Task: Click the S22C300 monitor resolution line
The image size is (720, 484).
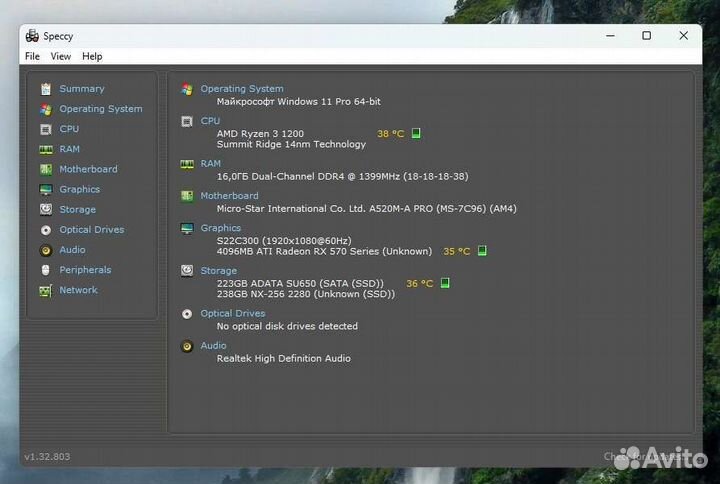Action: [284, 241]
